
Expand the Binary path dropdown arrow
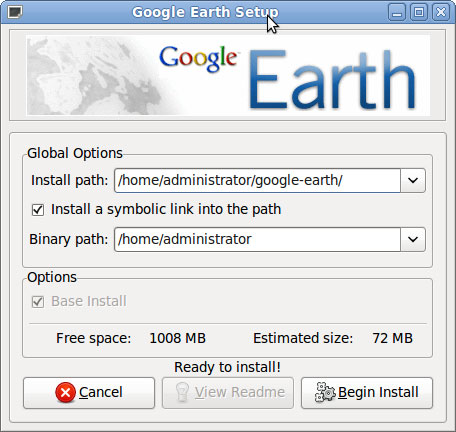click(x=413, y=239)
